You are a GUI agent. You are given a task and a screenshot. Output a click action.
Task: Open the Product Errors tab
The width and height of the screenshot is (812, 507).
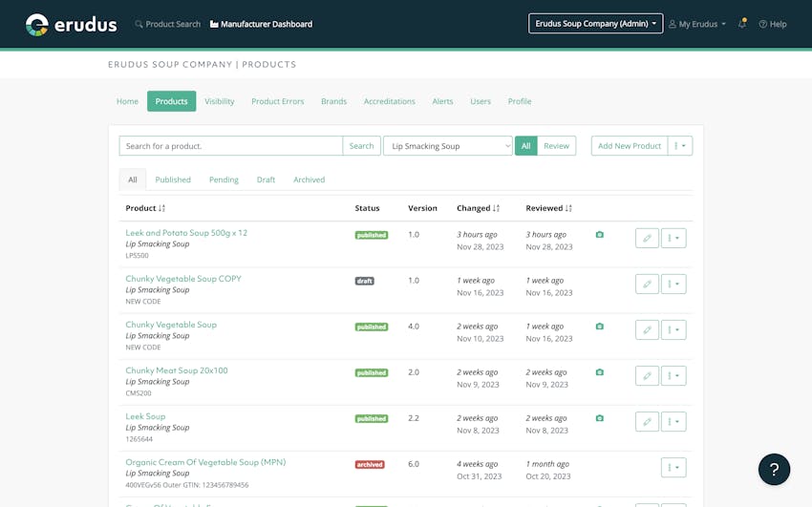click(x=278, y=101)
